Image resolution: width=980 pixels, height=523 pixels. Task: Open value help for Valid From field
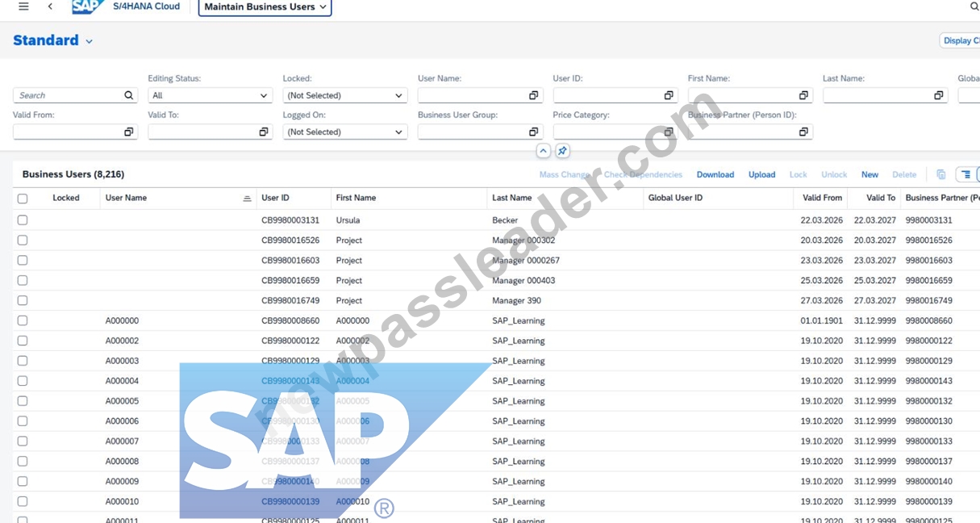coord(128,132)
